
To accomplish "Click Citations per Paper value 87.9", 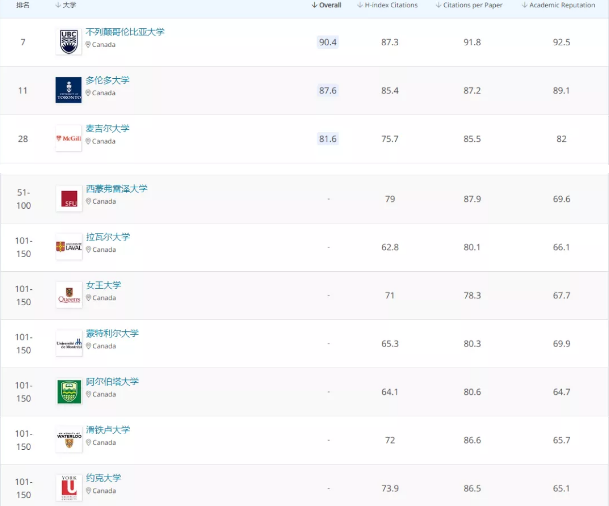I will pos(472,199).
